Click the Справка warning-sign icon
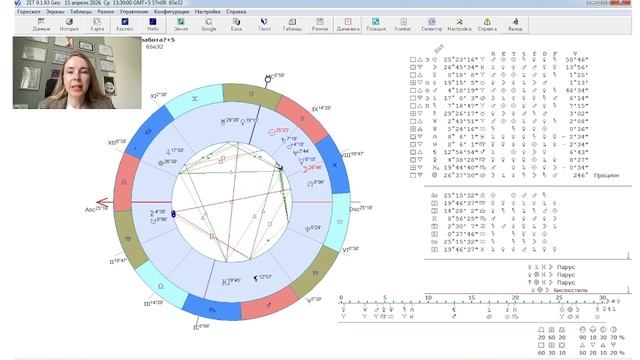The image size is (640, 360). 487,25
